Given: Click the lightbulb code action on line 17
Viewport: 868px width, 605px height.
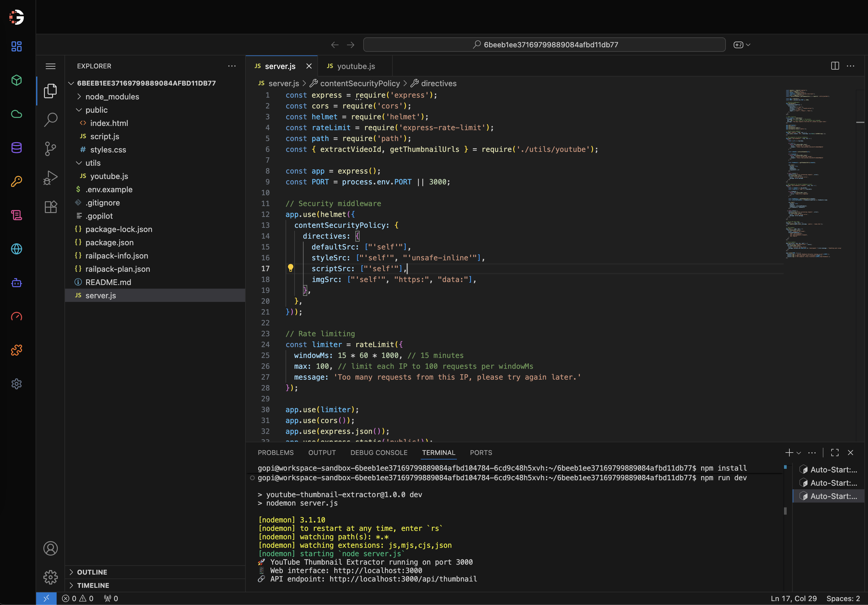Looking at the screenshot, I should [x=290, y=268].
